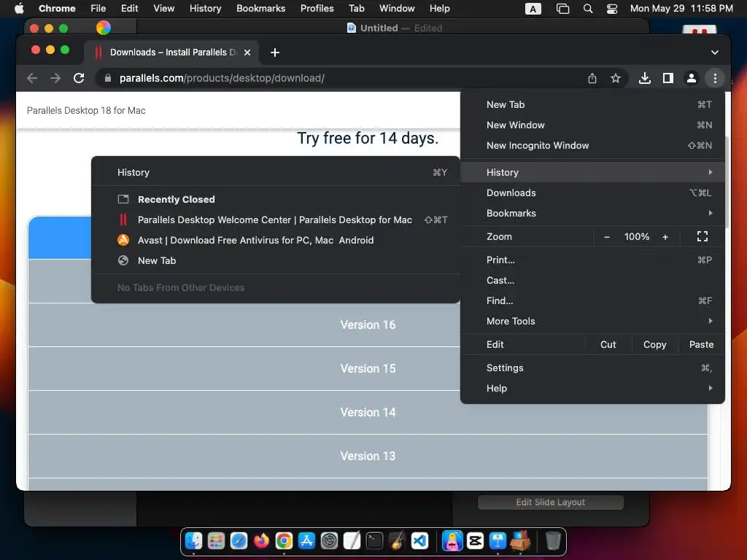Click the Paste button in Edit row

[701, 345]
